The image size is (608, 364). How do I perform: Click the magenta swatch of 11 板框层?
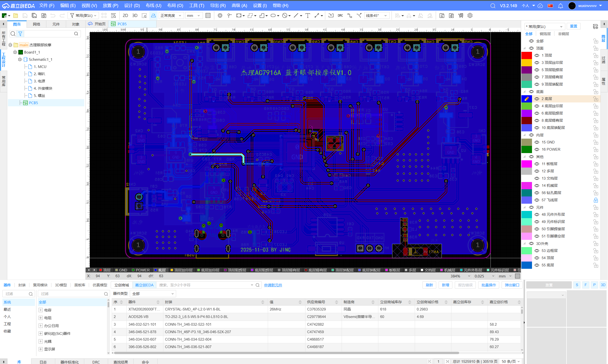tap(526, 164)
